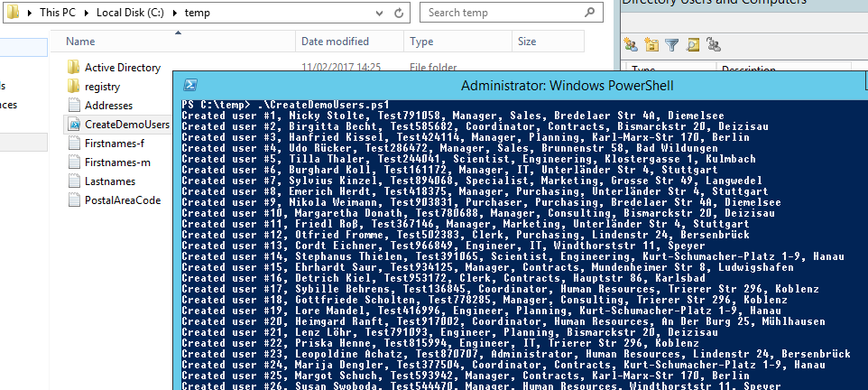
Task: Click the Sylvius Kinzel user #7 line
Action: [x=472, y=181]
